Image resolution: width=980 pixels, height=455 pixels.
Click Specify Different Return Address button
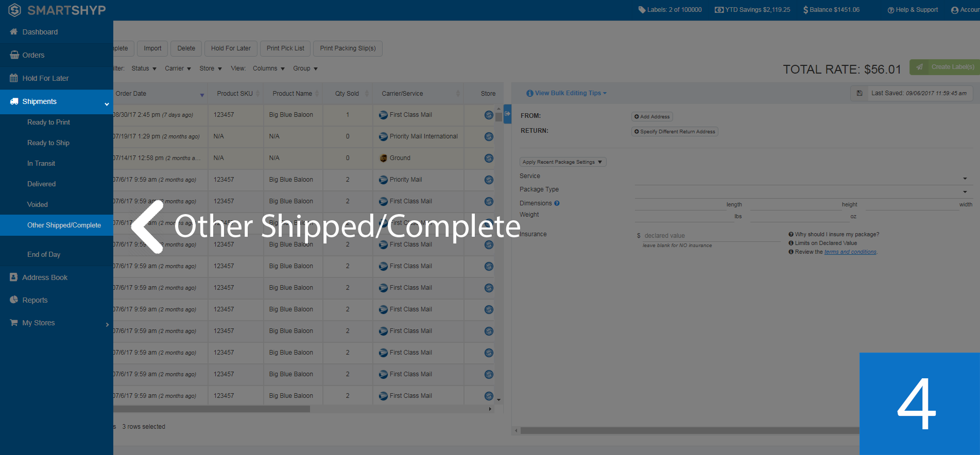pyautogui.click(x=675, y=132)
